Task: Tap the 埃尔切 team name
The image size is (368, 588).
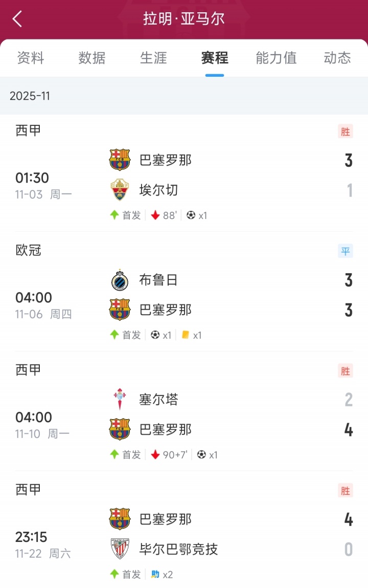Action: coord(159,190)
